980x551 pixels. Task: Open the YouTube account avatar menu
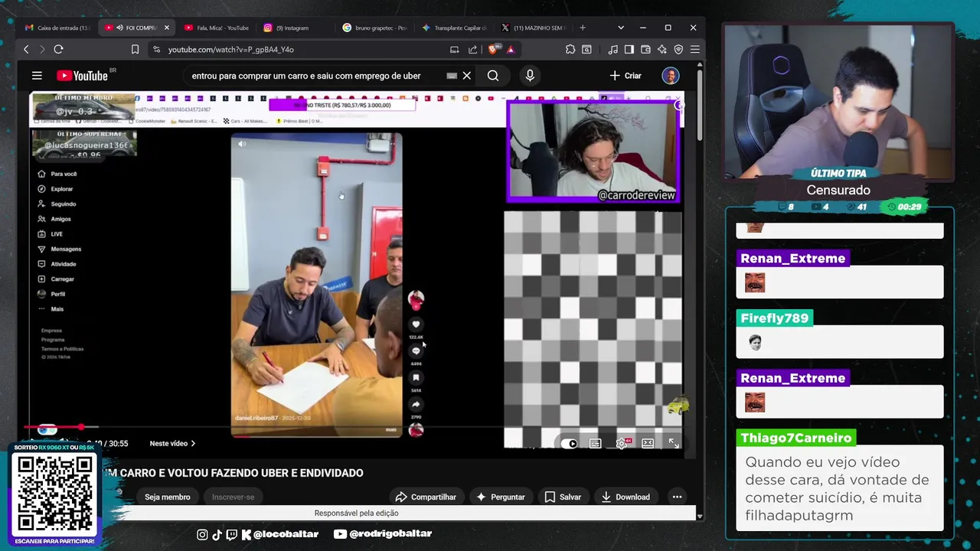click(x=671, y=76)
